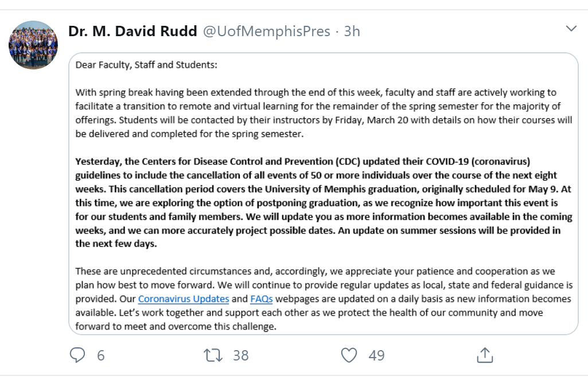
Task: Click the retweet count 38
Action: click(x=241, y=356)
